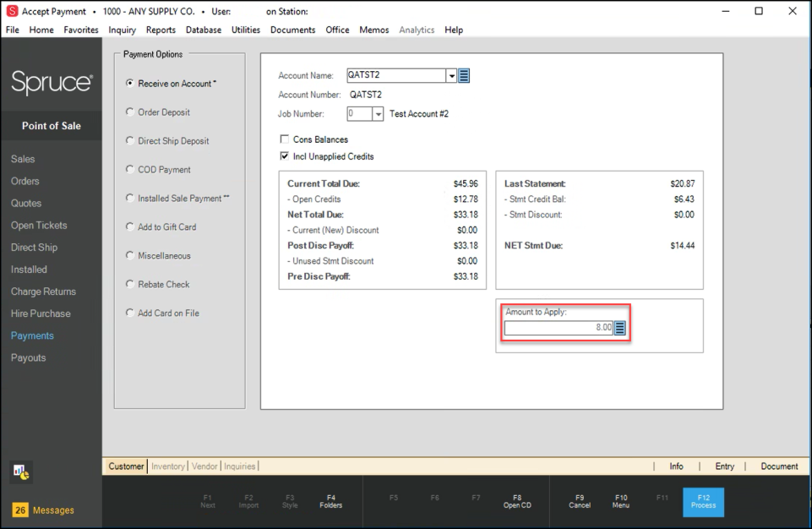Go to Sales in sidebar
The image size is (812, 529).
[23, 159]
